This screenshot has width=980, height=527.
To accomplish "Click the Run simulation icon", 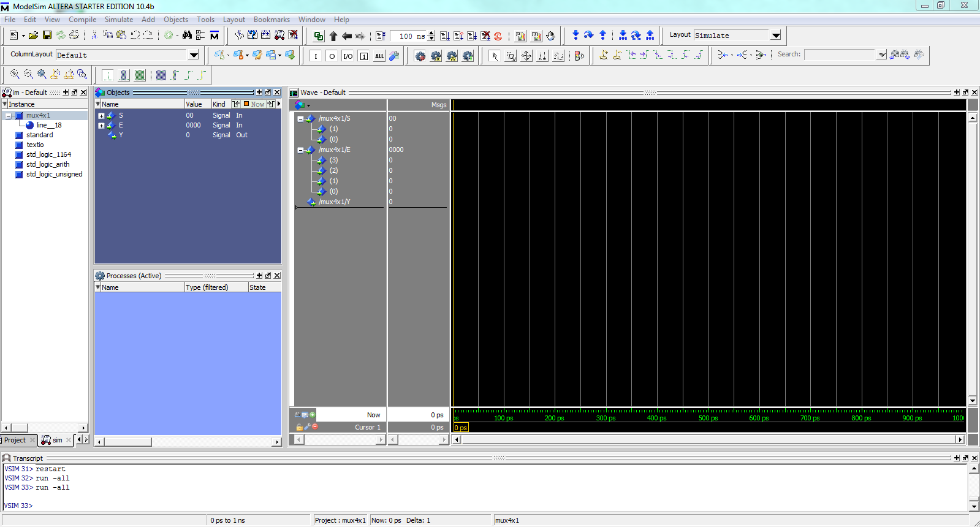I will click(x=445, y=36).
